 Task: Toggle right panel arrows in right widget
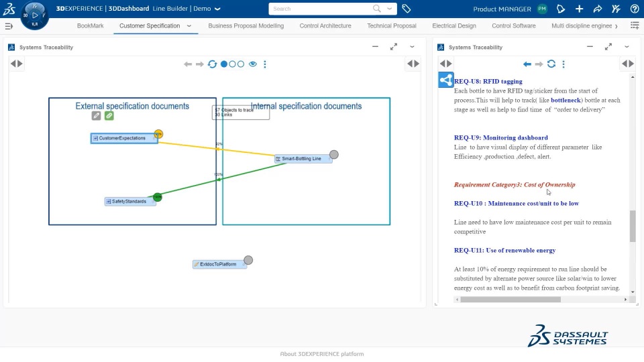[x=628, y=64]
